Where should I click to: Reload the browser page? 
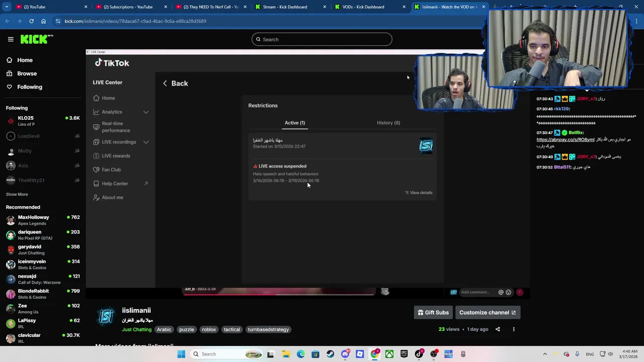click(31, 21)
